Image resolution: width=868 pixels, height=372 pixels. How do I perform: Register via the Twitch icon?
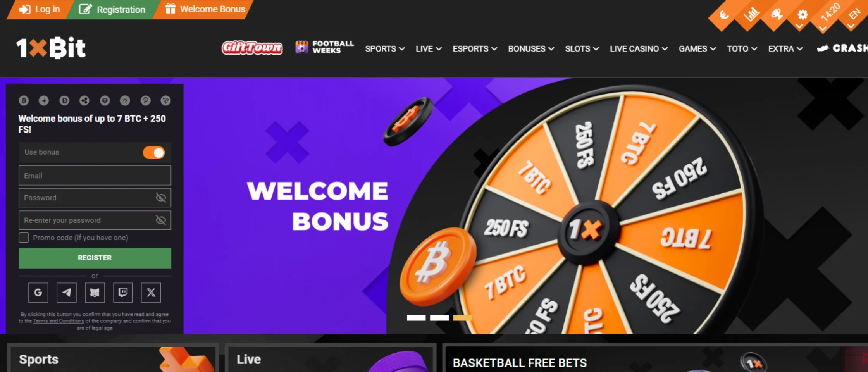[123, 293]
